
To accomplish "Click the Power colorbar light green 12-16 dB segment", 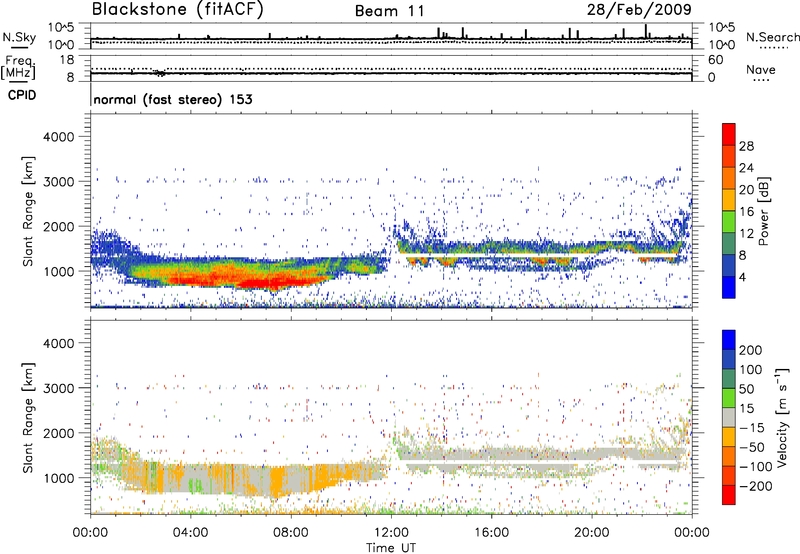I will pos(729,222).
